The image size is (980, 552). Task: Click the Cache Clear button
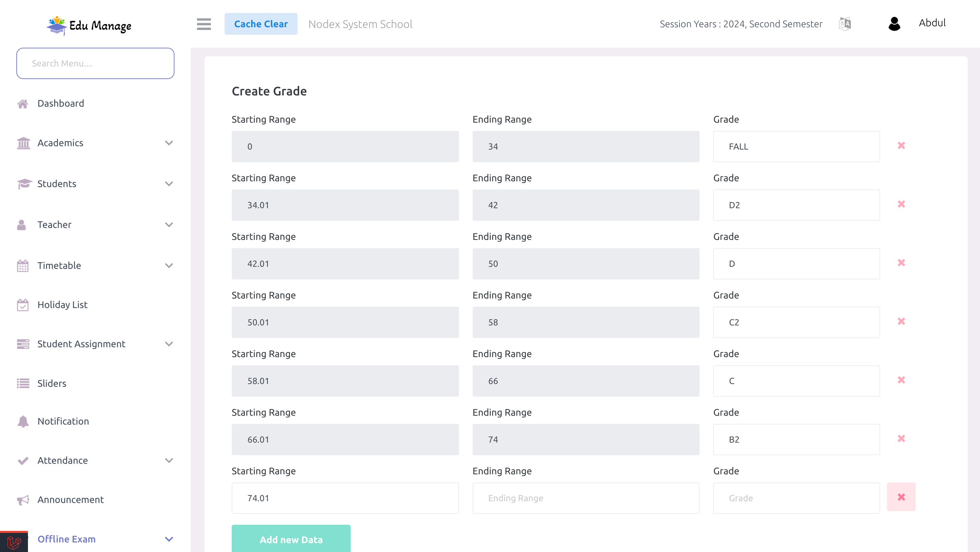tap(260, 24)
